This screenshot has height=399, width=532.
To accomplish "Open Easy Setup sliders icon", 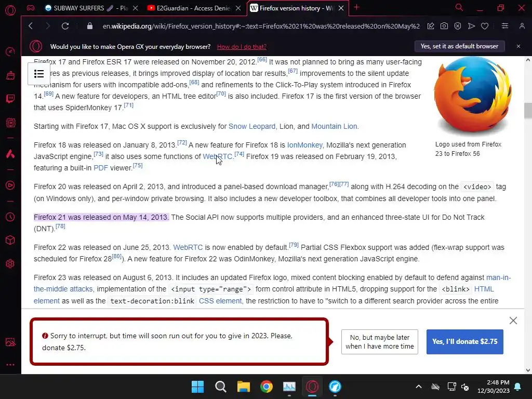I will click(x=505, y=26).
